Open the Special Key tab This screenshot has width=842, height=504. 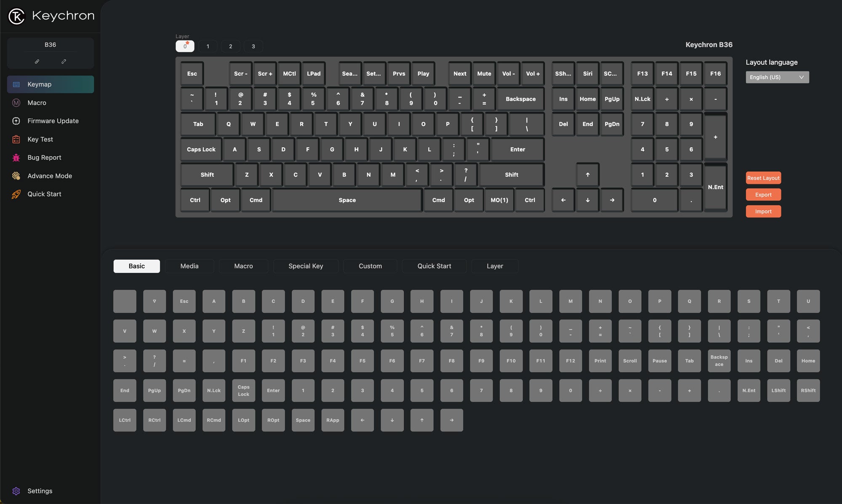click(x=306, y=266)
